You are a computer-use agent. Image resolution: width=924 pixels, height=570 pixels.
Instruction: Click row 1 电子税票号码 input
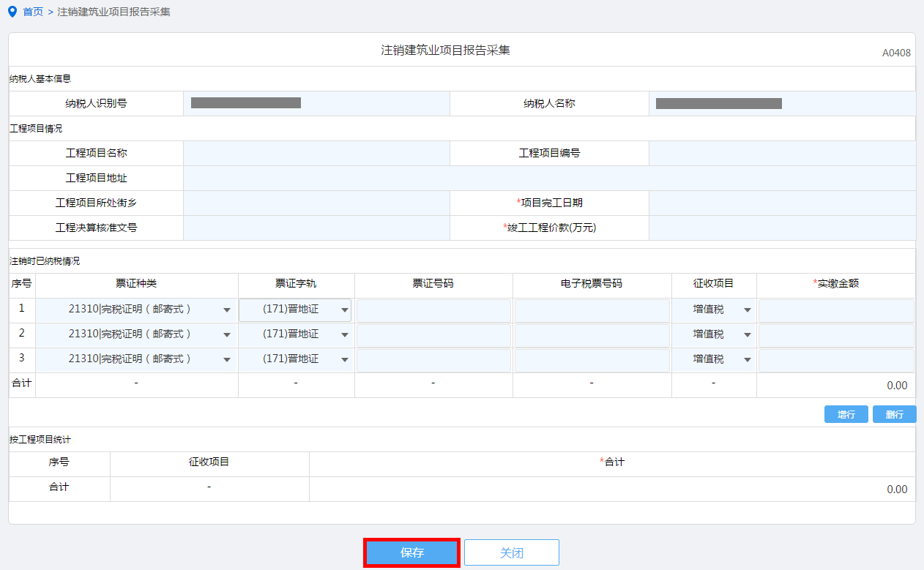coord(592,311)
